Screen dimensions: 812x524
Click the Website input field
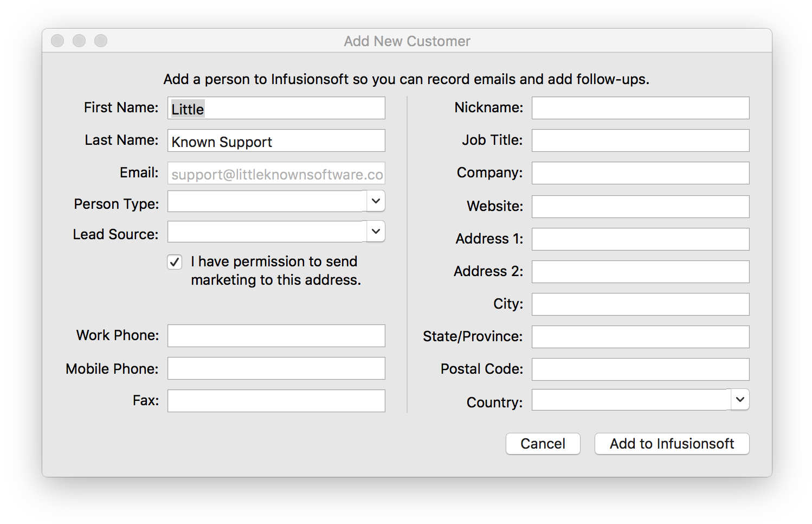coord(641,207)
